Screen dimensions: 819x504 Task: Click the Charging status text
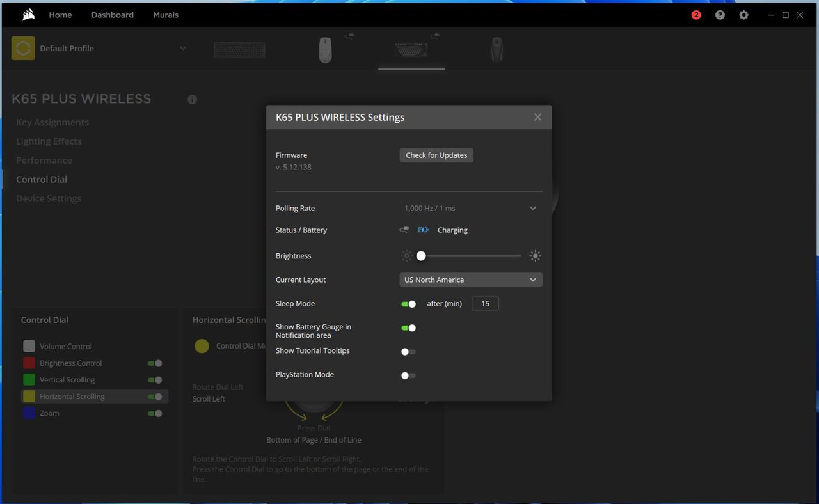pyautogui.click(x=452, y=230)
